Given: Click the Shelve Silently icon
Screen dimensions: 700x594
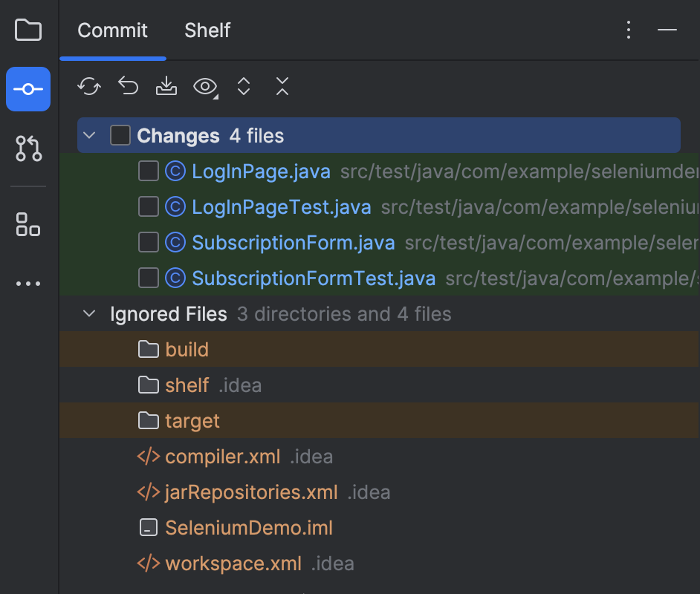Looking at the screenshot, I should 166,86.
